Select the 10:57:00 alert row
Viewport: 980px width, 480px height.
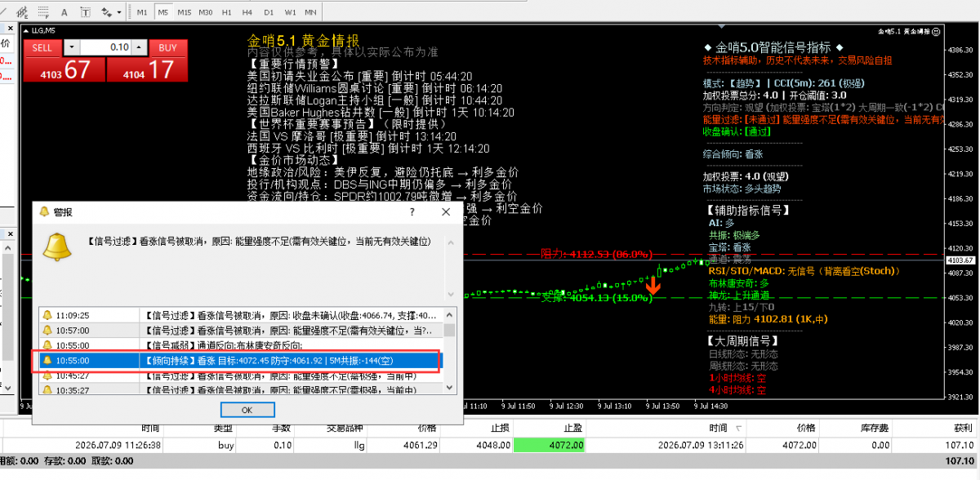pyautogui.click(x=241, y=331)
